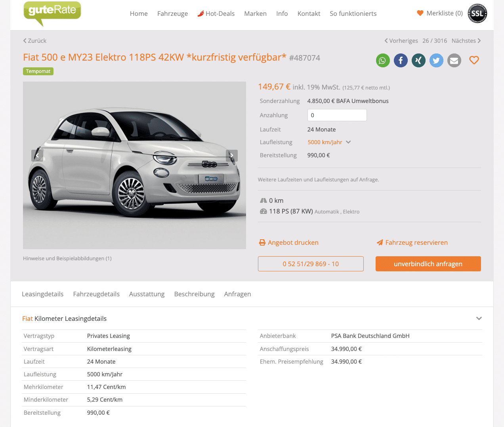504x427 pixels.
Task: Click the Kilometerleasing value
Action: (x=109, y=349)
